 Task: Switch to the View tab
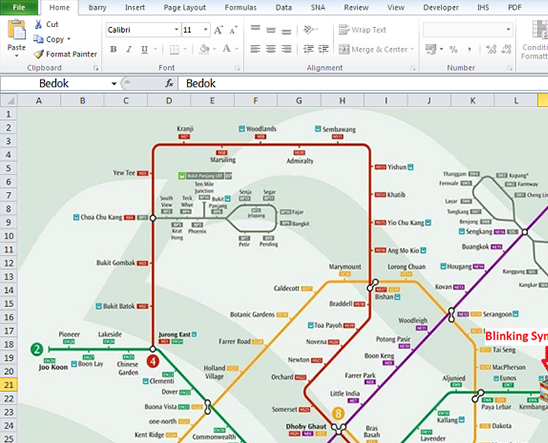pyautogui.click(x=395, y=7)
